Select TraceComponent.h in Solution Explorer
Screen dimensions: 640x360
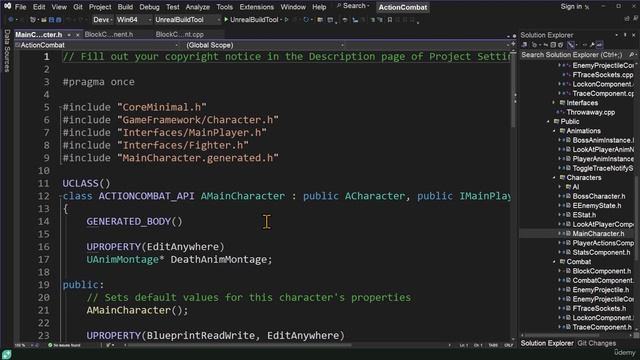point(602,327)
